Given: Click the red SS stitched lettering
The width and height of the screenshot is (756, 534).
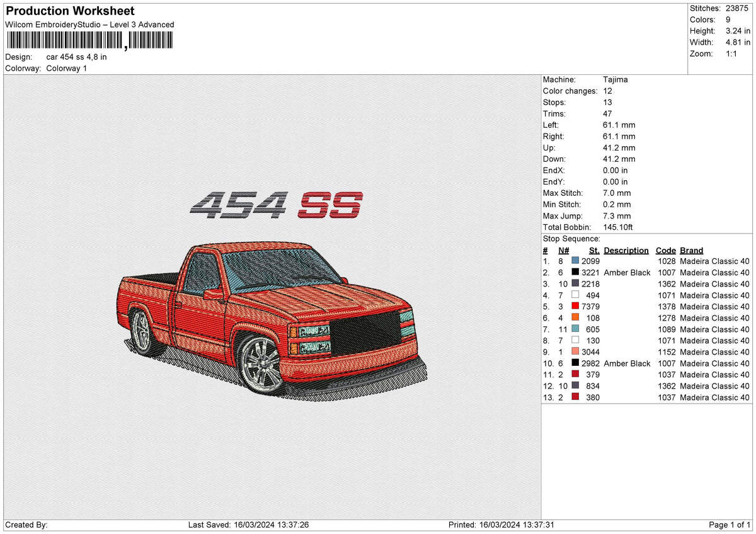Looking at the screenshot, I should (330, 205).
